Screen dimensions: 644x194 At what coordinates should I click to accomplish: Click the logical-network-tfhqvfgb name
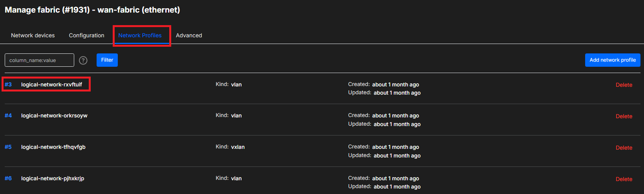tap(53, 147)
